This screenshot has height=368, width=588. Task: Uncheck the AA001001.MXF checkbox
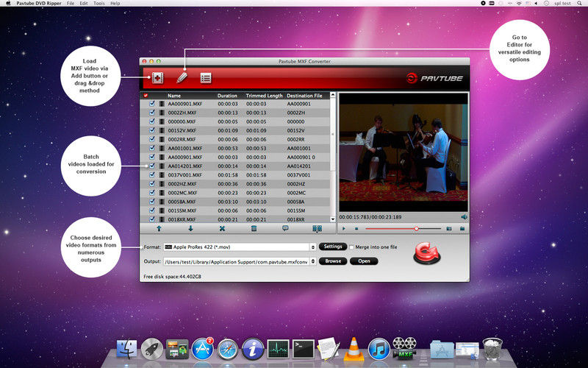point(152,149)
